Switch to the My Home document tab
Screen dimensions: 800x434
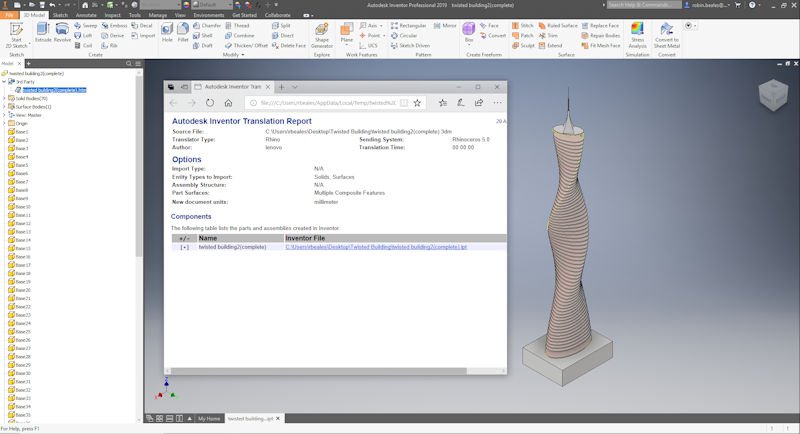pos(209,419)
